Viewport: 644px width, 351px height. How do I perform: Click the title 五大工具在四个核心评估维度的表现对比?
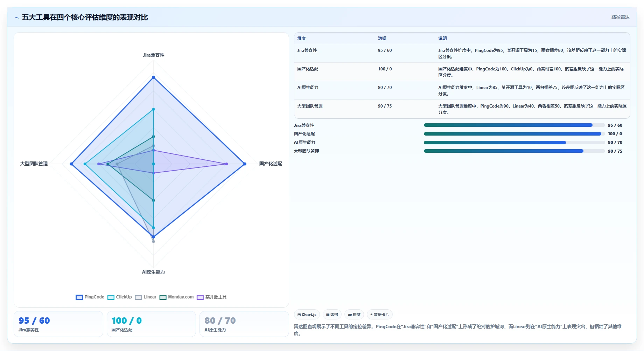tap(85, 17)
